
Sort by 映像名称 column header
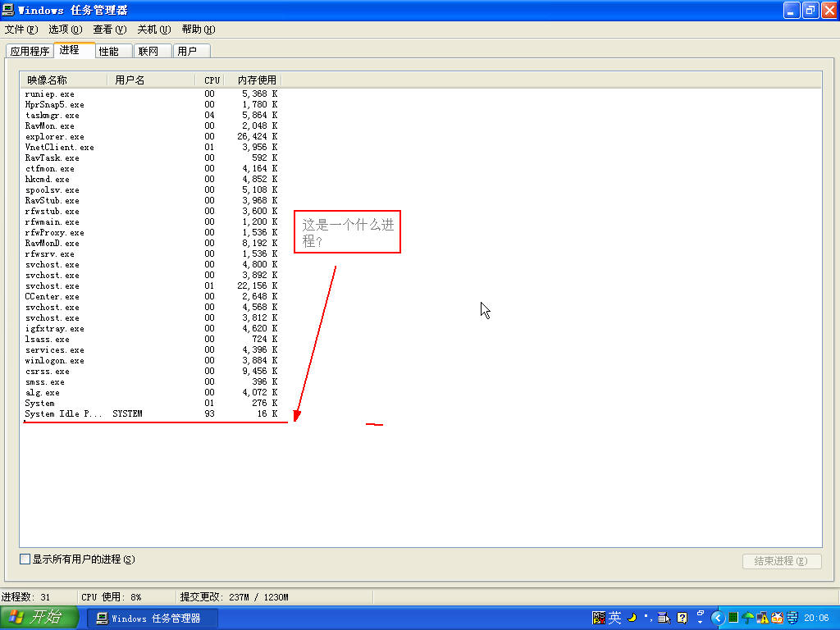[x=64, y=80]
